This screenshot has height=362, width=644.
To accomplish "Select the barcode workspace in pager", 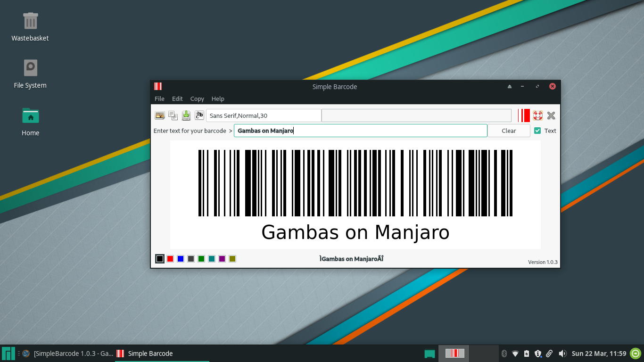I will click(x=454, y=353).
